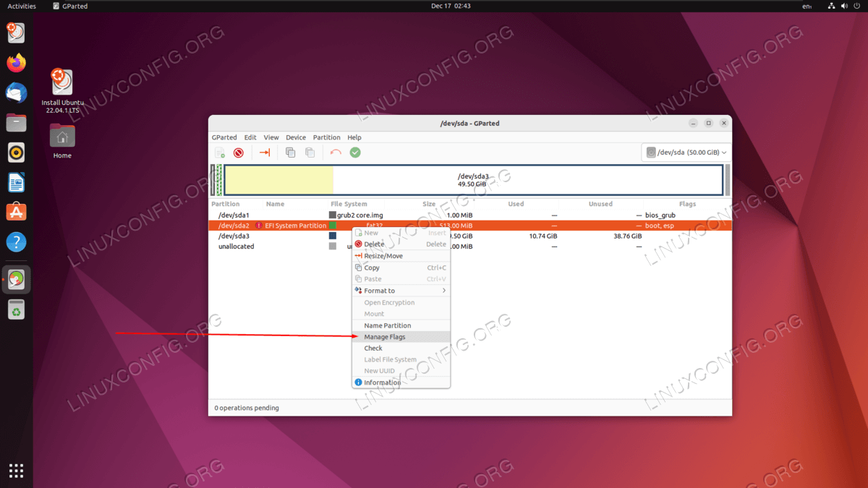868x488 pixels.
Task: Click the GParted app menu in top bar
Action: point(71,6)
